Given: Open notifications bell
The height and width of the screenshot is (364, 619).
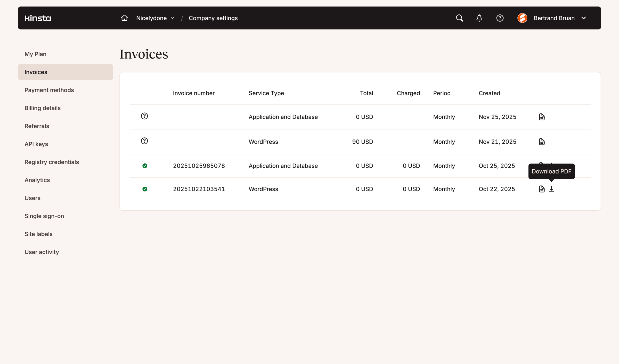Looking at the screenshot, I should click(479, 18).
